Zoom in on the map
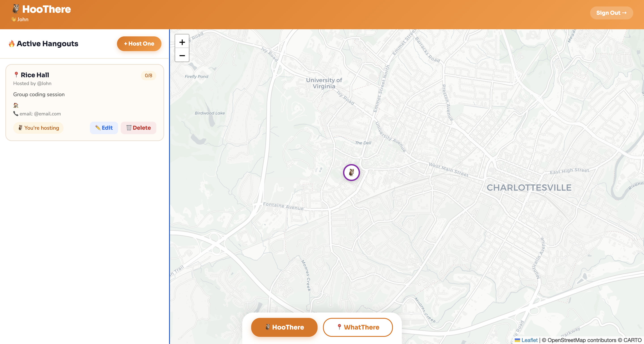The width and height of the screenshot is (644, 344). 182,42
